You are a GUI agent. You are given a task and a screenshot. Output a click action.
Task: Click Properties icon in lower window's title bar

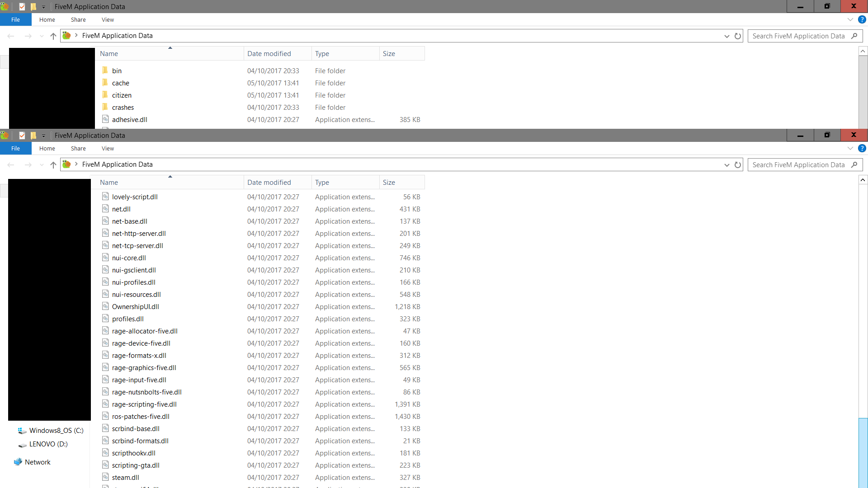point(22,136)
